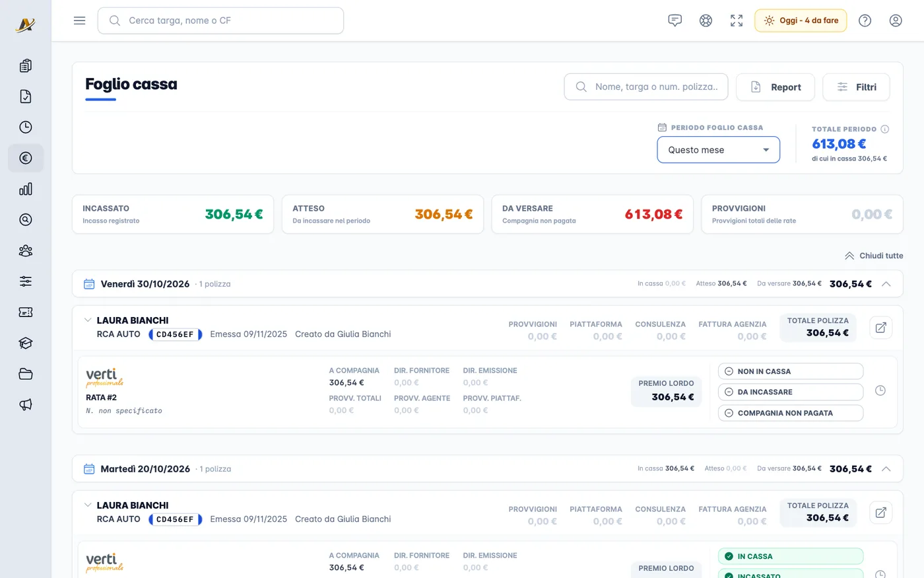Open the help question mark icon

[x=865, y=20]
